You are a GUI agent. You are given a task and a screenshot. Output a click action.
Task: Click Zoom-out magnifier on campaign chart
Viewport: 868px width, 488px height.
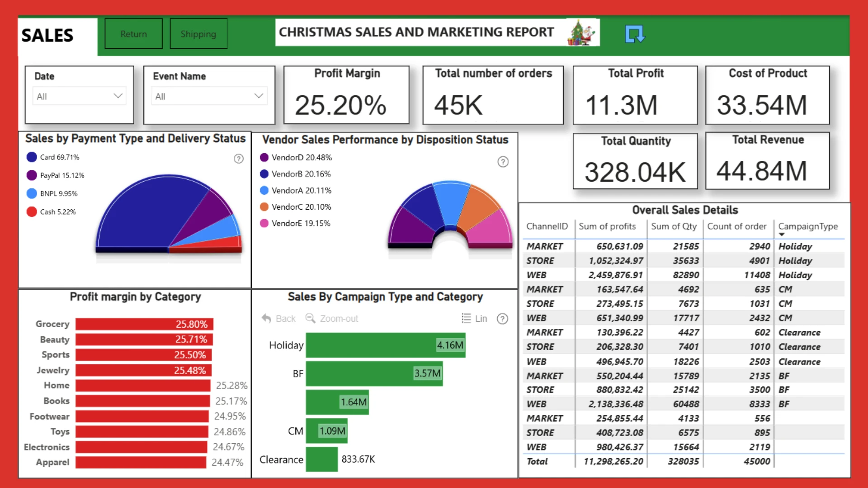point(310,319)
